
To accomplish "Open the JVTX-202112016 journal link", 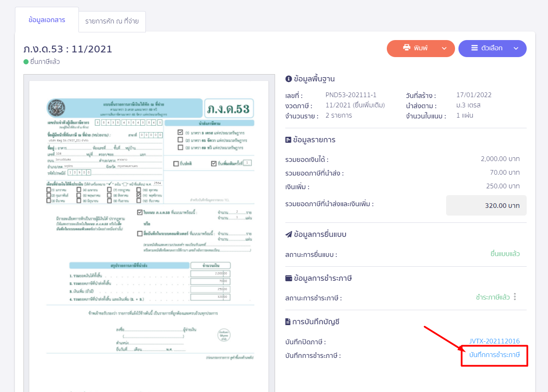I will coord(494,341).
